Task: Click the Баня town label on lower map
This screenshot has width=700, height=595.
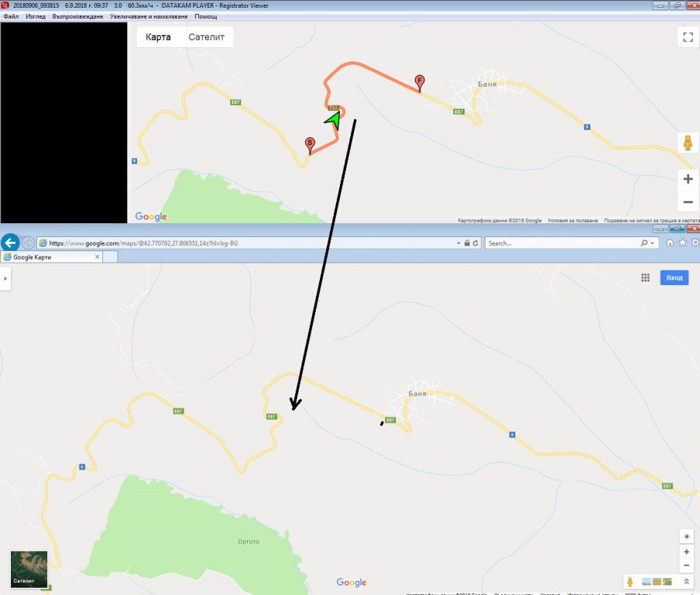Action: tap(417, 394)
